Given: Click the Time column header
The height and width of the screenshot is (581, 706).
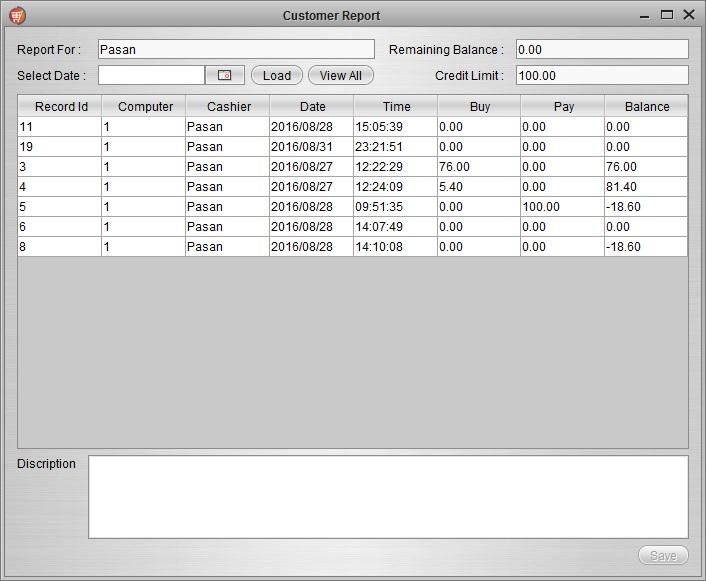Looking at the screenshot, I should click(395, 106).
